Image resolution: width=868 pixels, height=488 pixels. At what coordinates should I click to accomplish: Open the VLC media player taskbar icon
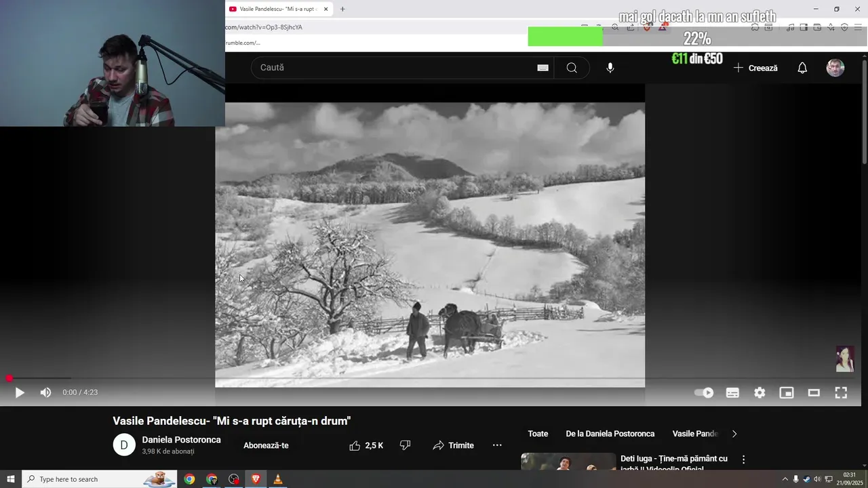(277, 479)
